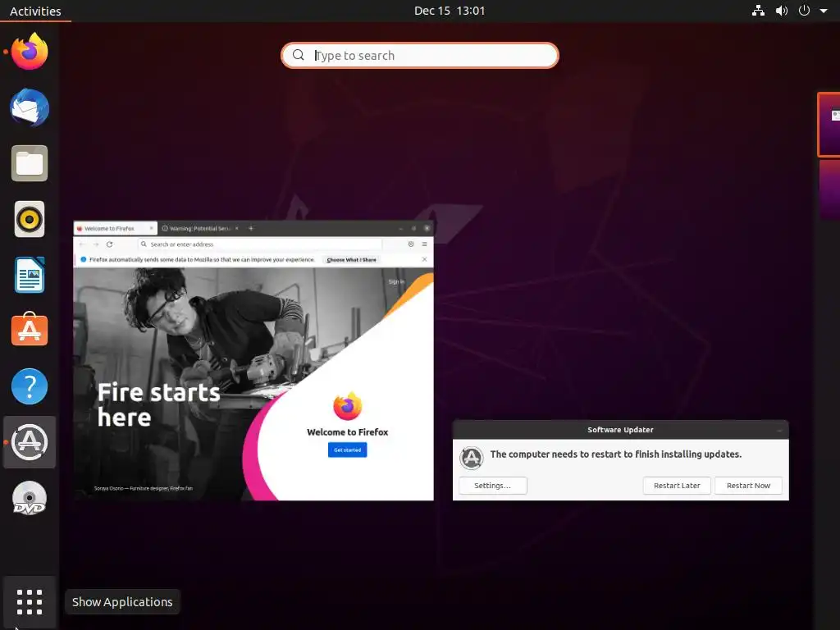The height and width of the screenshot is (630, 840).
Task: Select Software Updater dock icon
Action: tap(30, 442)
